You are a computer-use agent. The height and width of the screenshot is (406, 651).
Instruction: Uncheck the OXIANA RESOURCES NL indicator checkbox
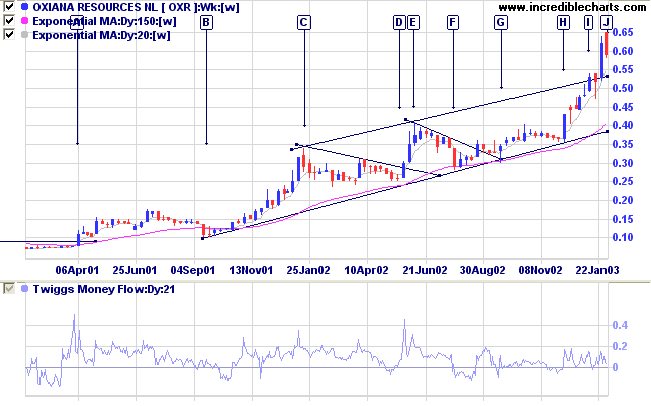pos(9,6)
